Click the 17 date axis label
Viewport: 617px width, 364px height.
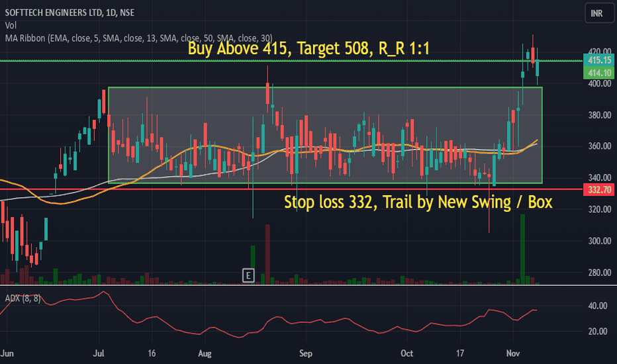(x=459, y=353)
